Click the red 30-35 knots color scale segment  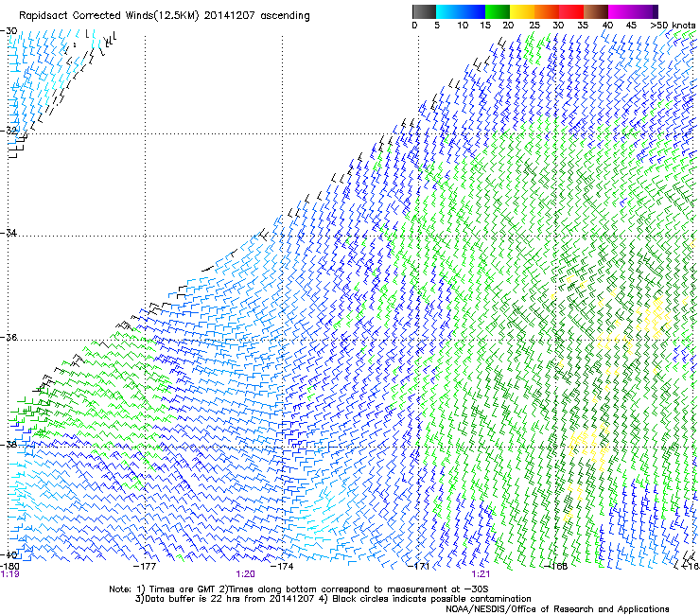pyautogui.click(x=571, y=11)
